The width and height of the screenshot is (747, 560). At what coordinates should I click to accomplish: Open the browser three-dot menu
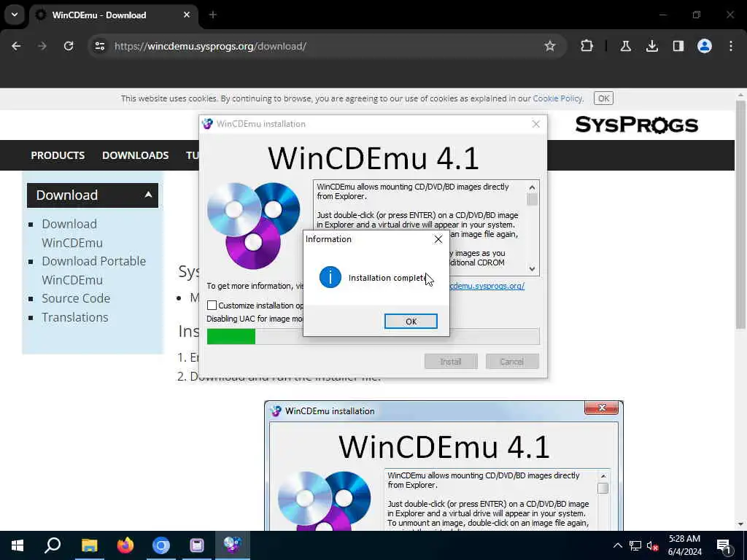pyautogui.click(x=731, y=46)
